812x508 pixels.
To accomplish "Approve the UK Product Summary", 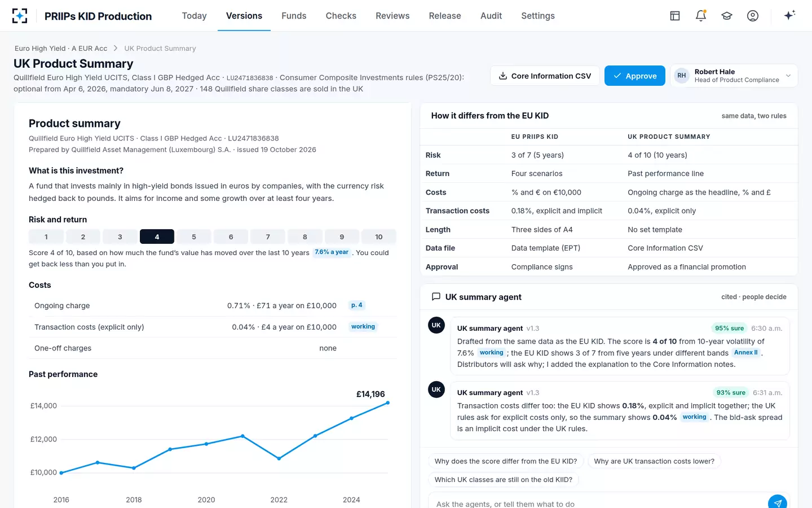I will [635, 76].
